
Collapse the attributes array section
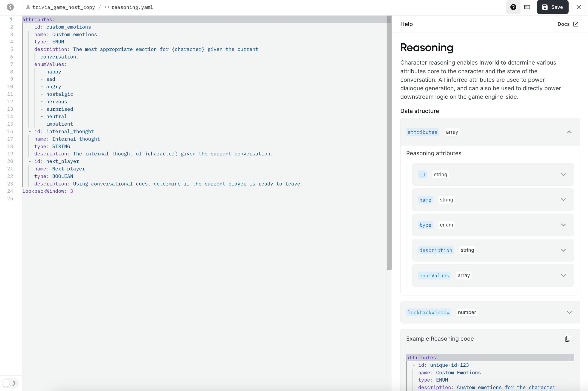pos(569,132)
